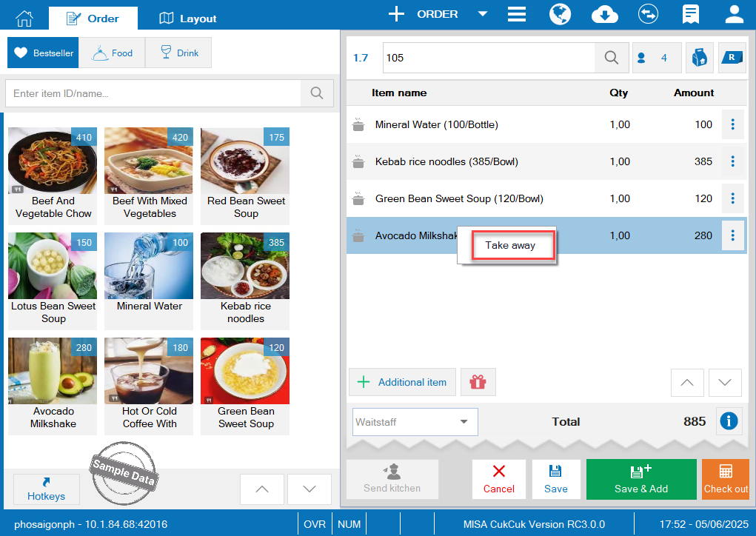
Task: Click the Send kitchen button
Action: (x=392, y=479)
